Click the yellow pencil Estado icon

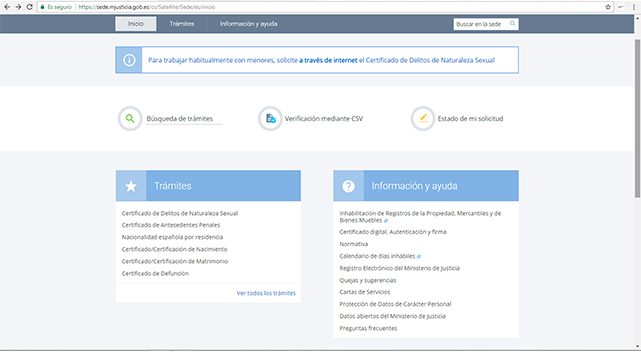(x=423, y=119)
